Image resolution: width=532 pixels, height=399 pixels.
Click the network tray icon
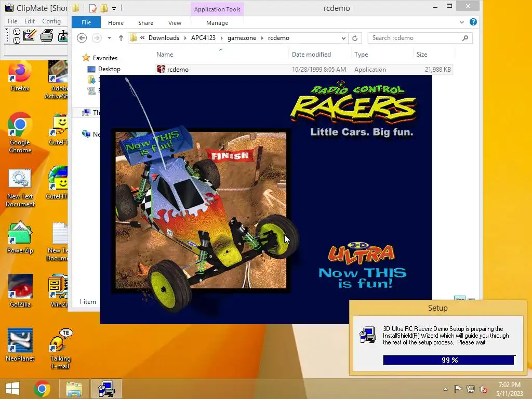tap(470, 389)
